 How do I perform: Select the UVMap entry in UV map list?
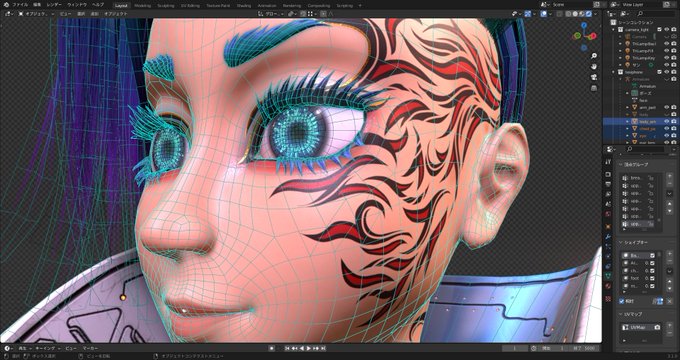(x=641, y=327)
